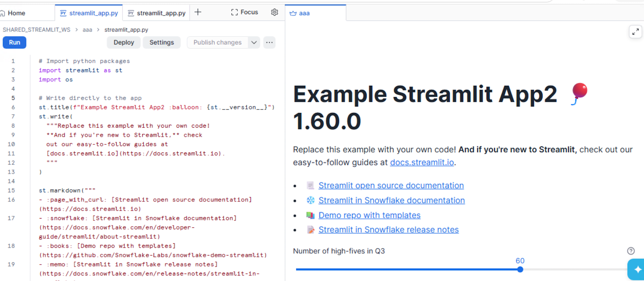The height and width of the screenshot is (281, 644).
Task: Open Demo repo with templates link
Action: pyautogui.click(x=369, y=215)
